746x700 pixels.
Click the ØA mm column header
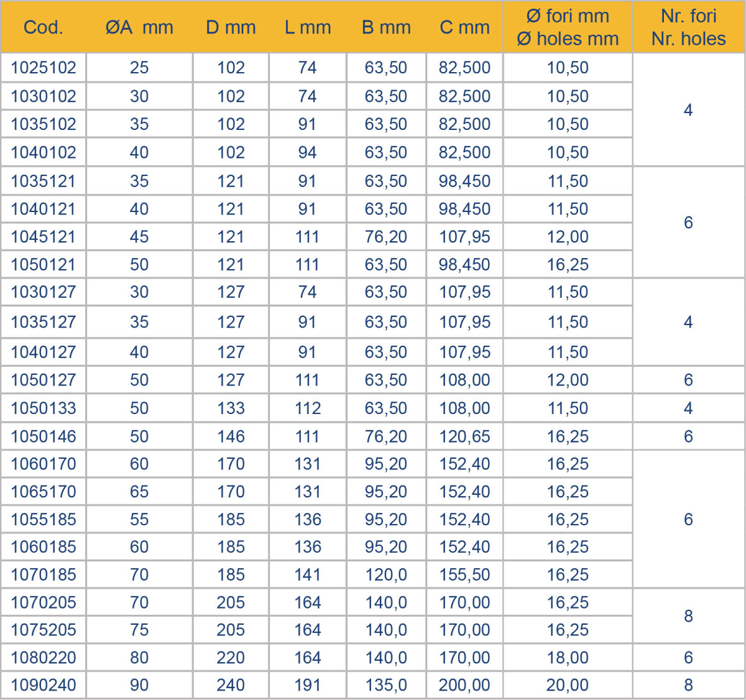[139, 27]
